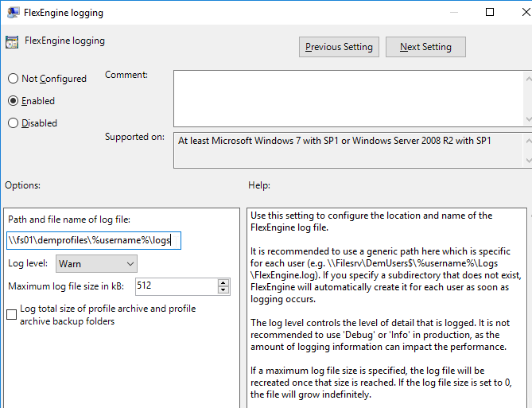Click the help paragraph about maximum log file size
Screen dimensions: 532x408
pyautogui.click(x=381, y=383)
